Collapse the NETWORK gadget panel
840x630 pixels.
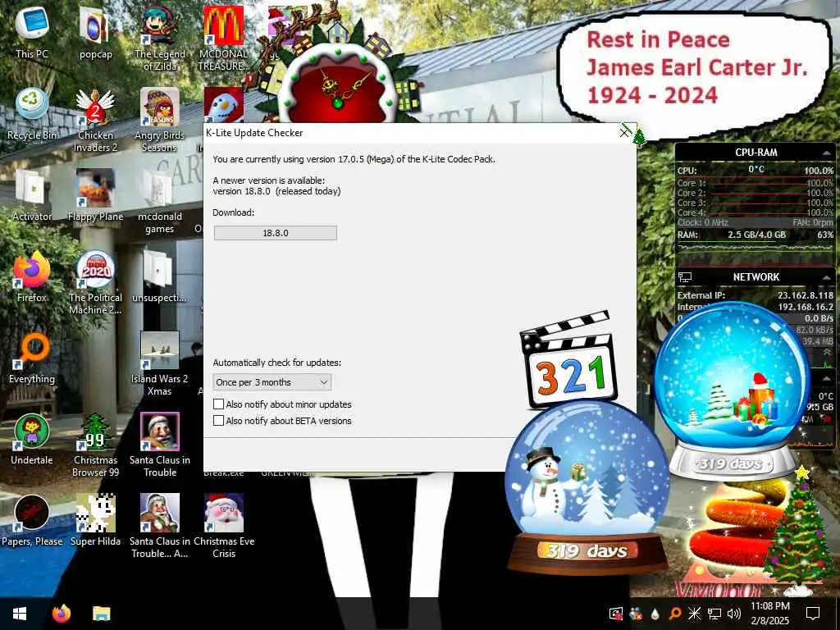[827, 277]
